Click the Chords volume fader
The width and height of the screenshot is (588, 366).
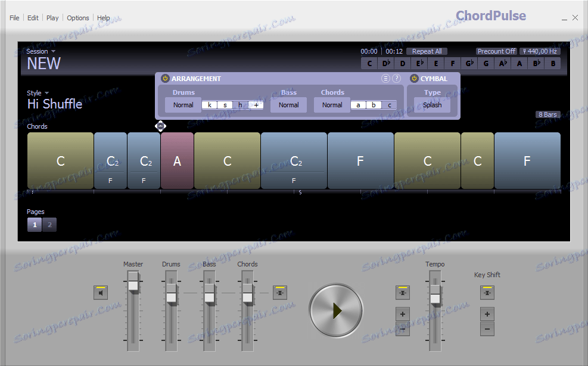(247, 294)
